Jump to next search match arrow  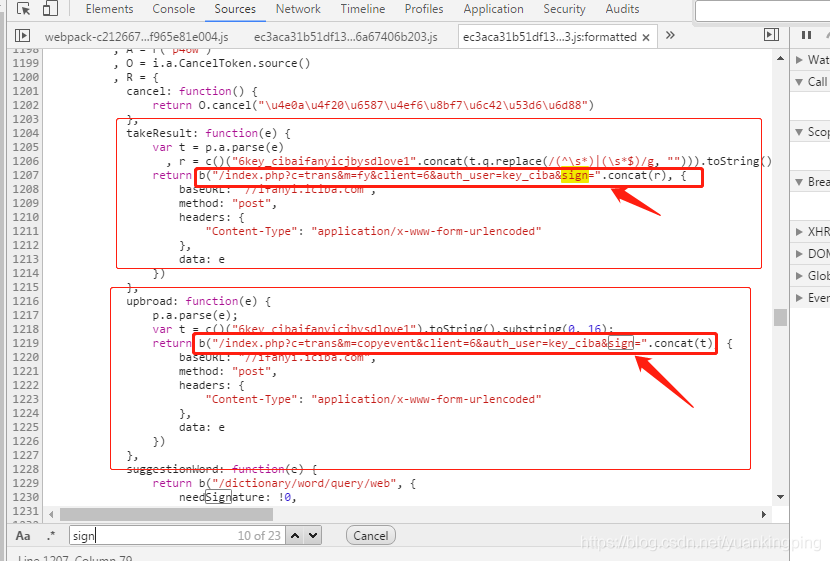pos(313,536)
